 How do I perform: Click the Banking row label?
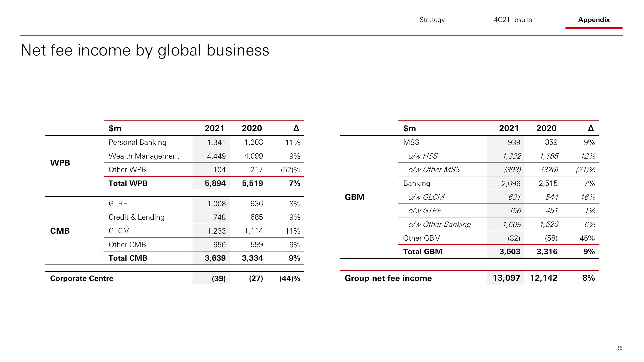(x=417, y=183)
